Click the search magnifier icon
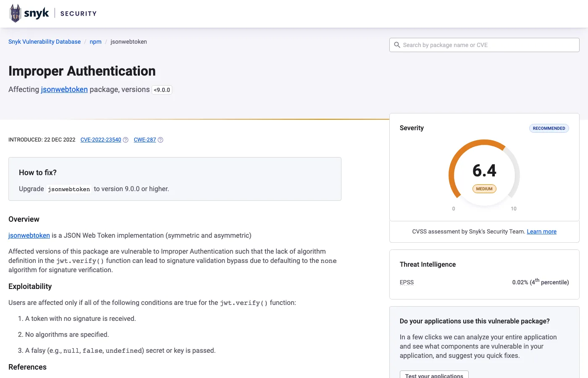 397,45
